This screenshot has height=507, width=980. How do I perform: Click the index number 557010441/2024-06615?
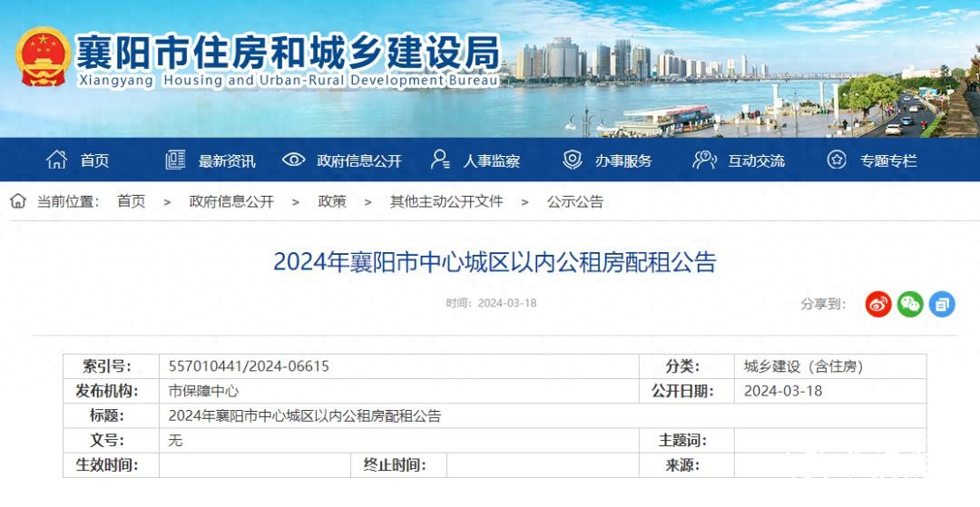click(249, 366)
